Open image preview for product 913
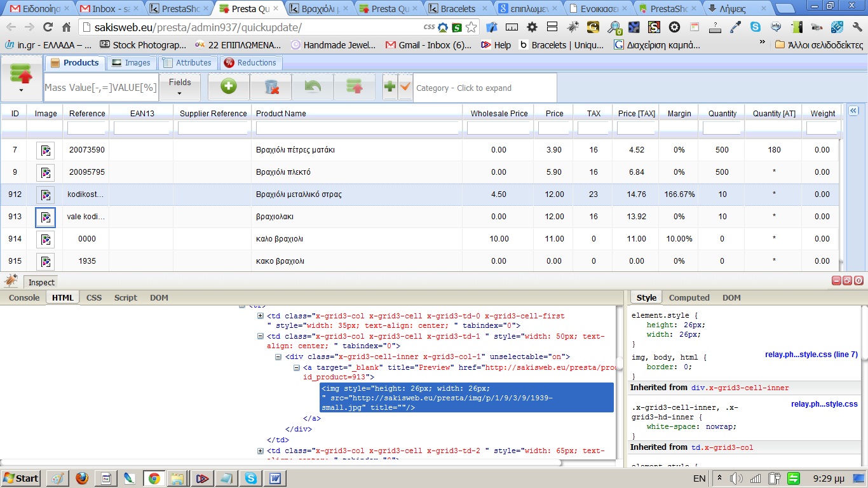This screenshot has width=868, height=488. pos(45,217)
